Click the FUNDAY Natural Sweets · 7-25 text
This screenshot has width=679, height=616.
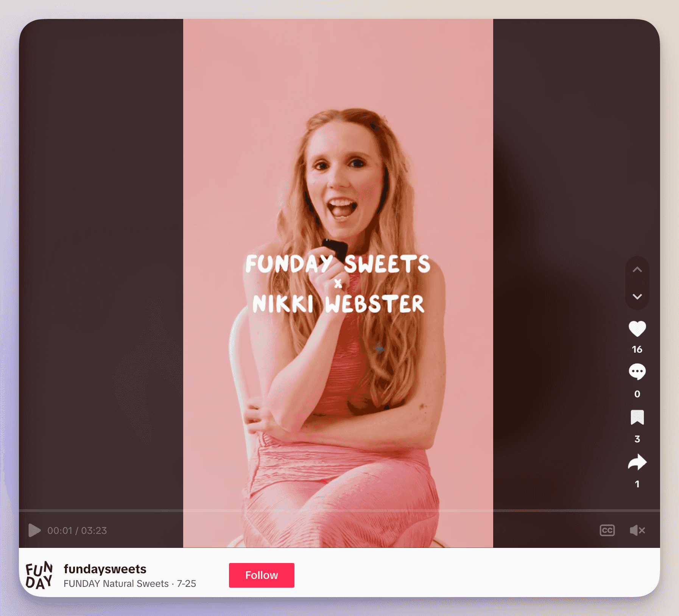(129, 583)
